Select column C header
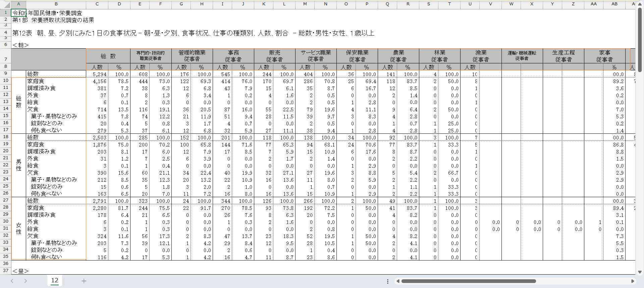 tap(97, 4)
